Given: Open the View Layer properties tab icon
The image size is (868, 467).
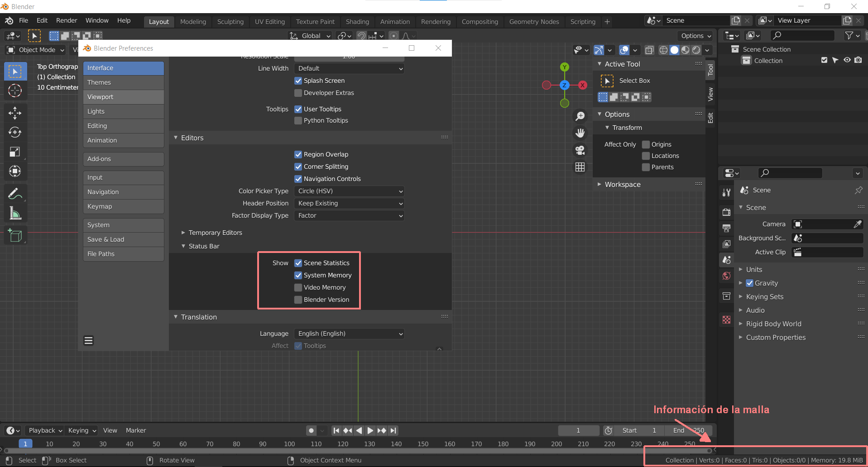Looking at the screenshot, I should click(x=727, y=244).
